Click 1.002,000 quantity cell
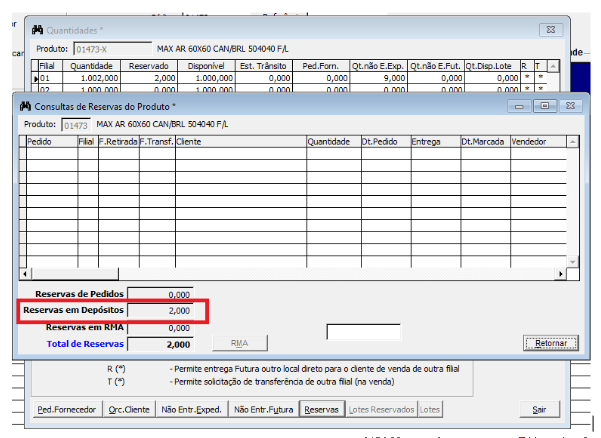 point(91,78)
